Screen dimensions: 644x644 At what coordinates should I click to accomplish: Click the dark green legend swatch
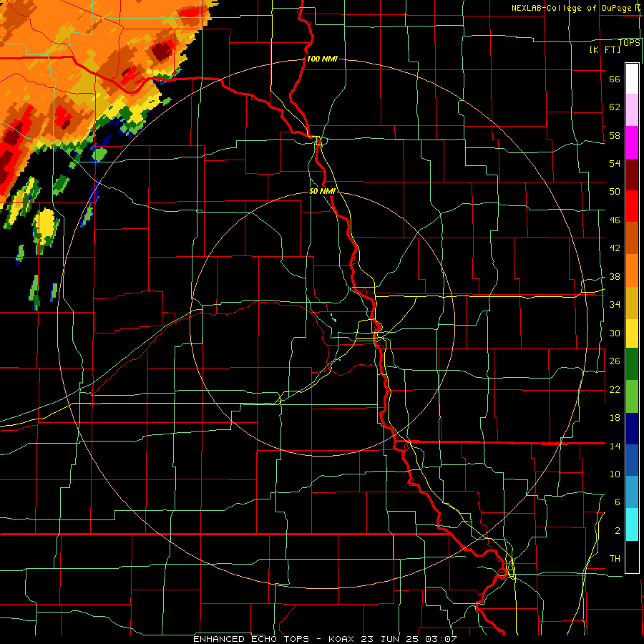(x=632, y=364)
